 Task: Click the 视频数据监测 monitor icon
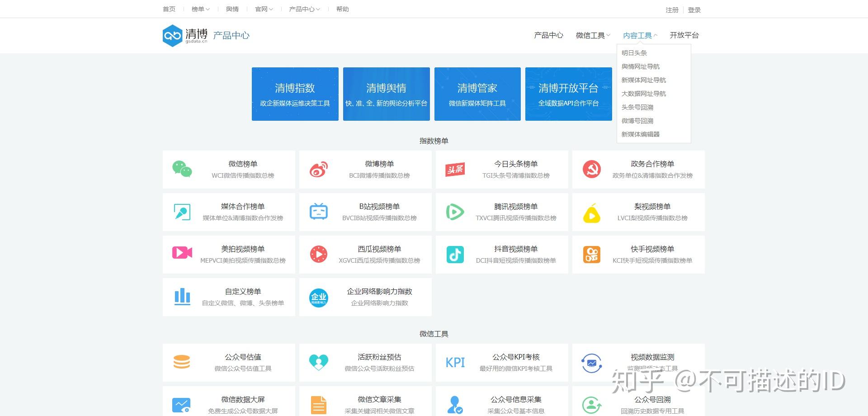coord(592,363)
